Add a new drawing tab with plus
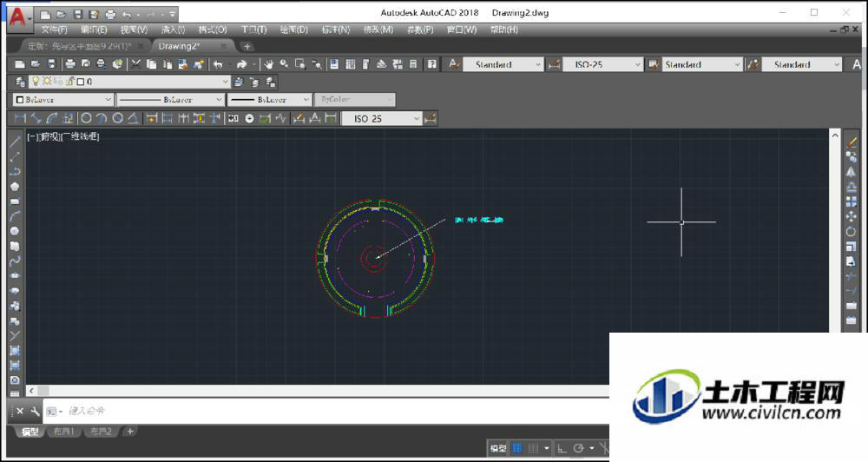This screenshot has height=462, width=868. [x=247, y=47]
